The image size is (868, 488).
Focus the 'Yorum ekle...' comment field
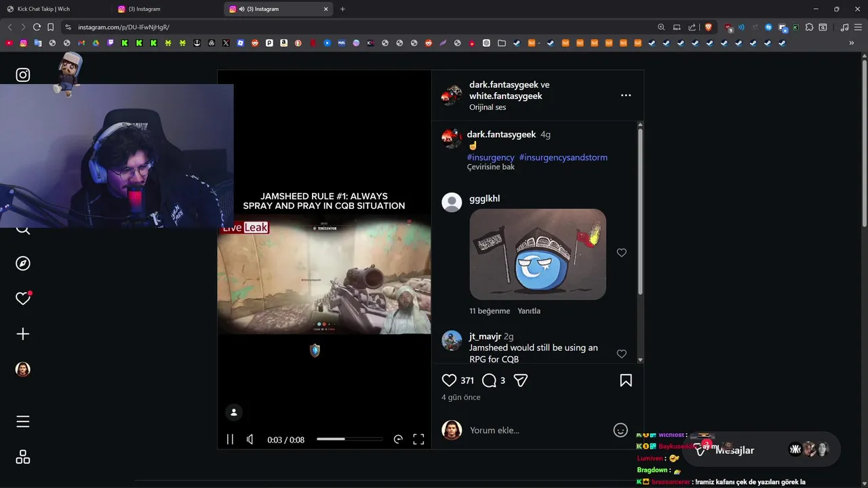click(x=539, y=430)
